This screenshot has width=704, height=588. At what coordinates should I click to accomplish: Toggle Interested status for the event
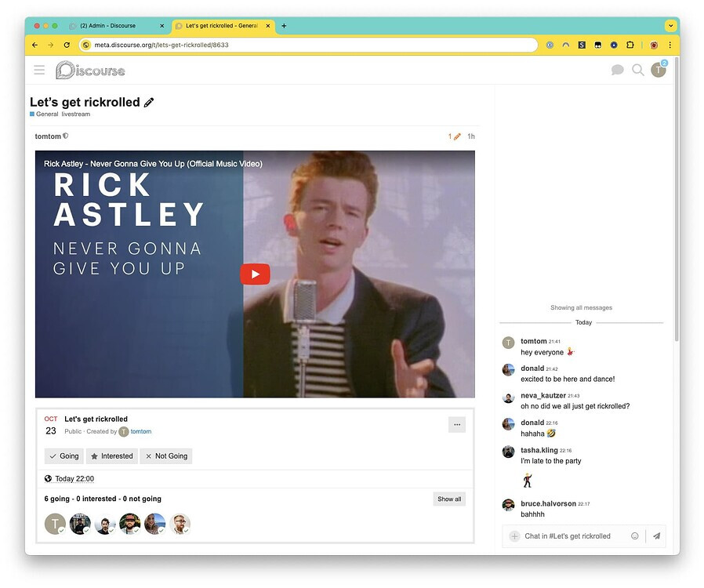[111, 456]
